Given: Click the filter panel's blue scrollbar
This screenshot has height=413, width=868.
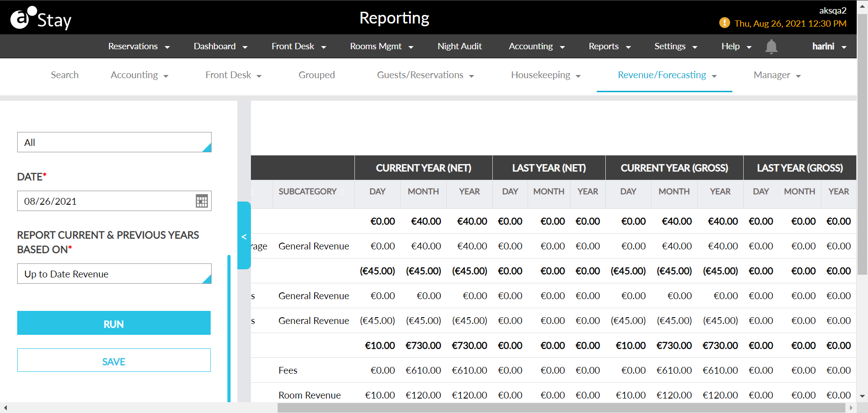Looking at the screenshot, I should pyautogui.click(x=229, y=329).
